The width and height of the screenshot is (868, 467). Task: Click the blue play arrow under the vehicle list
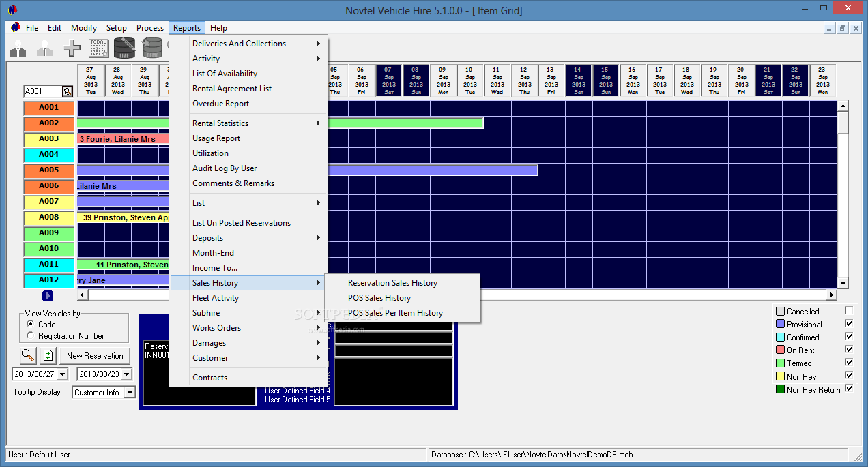[x=48, y=295]
